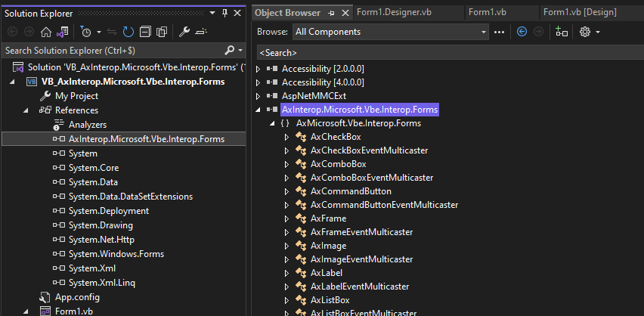The width and height of the screenshot is (644, 316).
Task: Open Object Browser settings gear
Action: (584, 32)
